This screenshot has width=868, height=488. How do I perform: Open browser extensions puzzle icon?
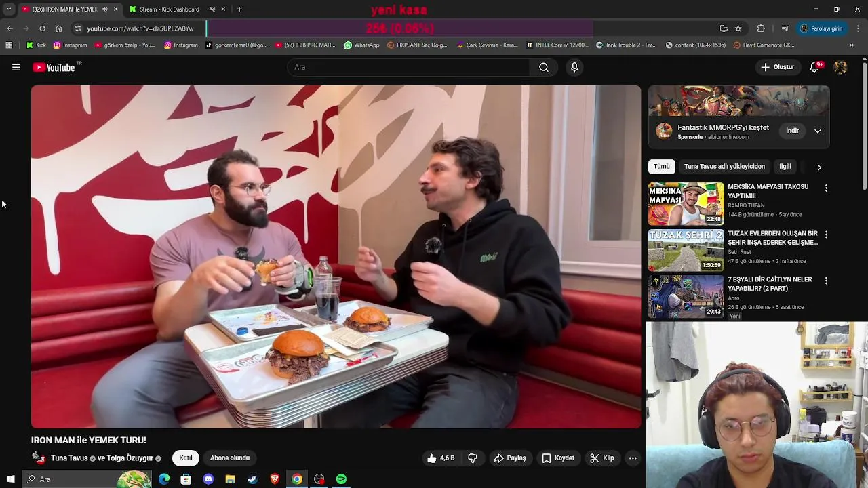(x=761, y=28)
